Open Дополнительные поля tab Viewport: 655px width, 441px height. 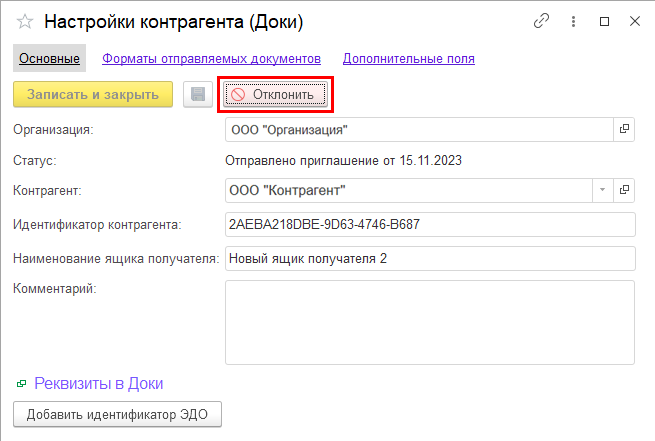point(409,58)
